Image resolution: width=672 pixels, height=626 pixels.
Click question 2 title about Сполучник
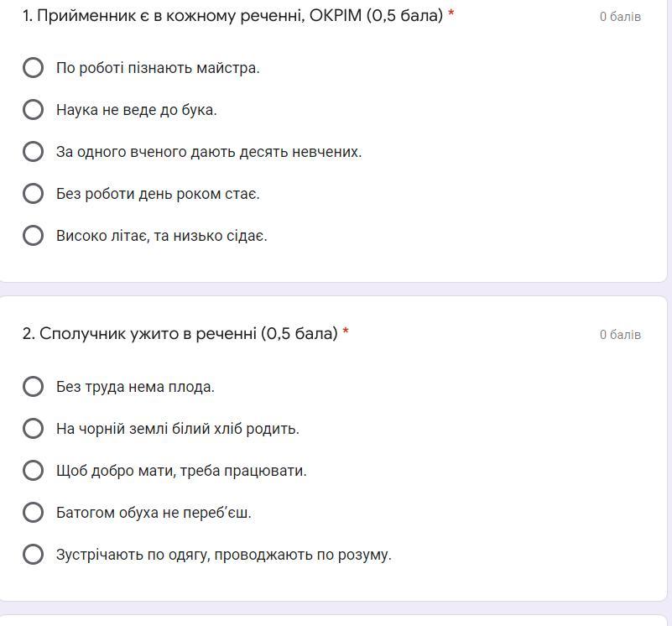[x=180, y=334]
